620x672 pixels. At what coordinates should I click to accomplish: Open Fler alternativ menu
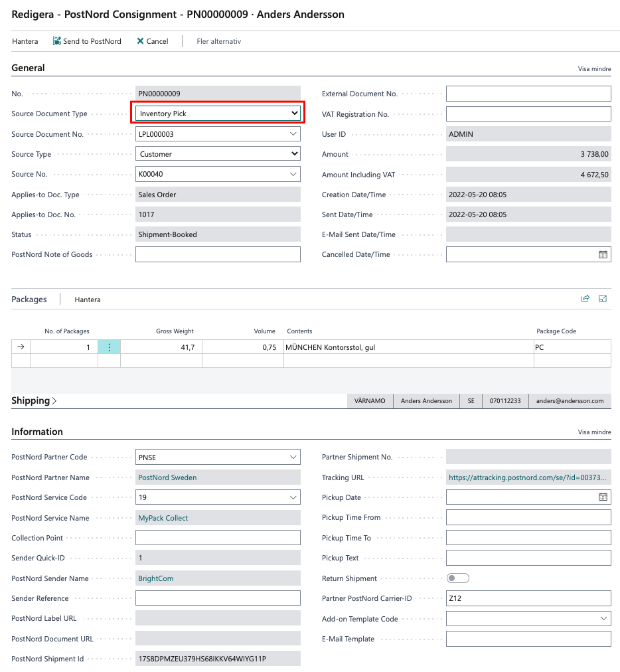[218, 41]
